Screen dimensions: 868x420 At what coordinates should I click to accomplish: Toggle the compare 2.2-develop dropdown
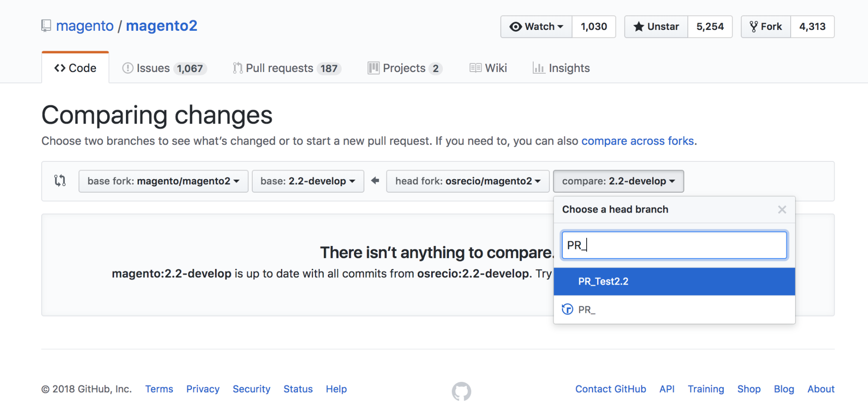(x=618, y=181)
